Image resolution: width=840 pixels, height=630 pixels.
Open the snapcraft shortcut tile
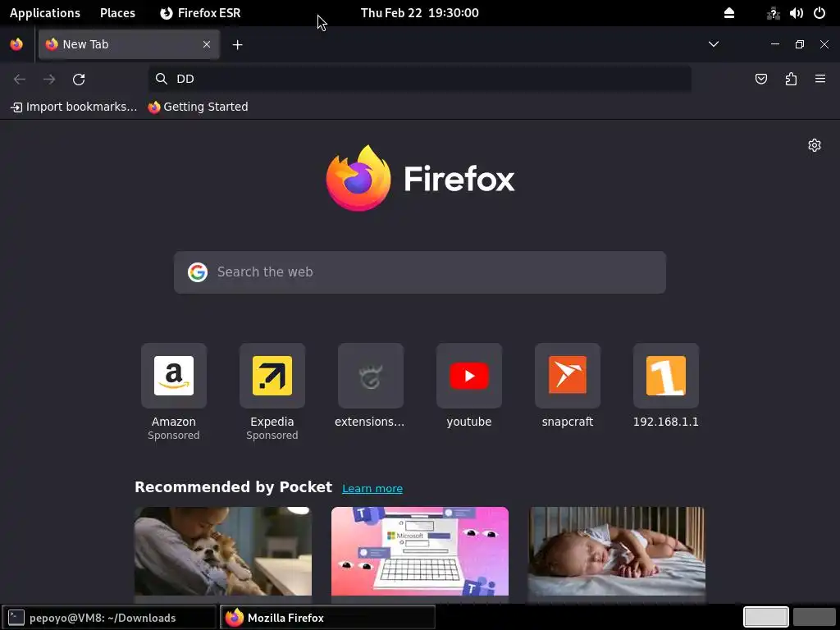click(x=568, y=386)
